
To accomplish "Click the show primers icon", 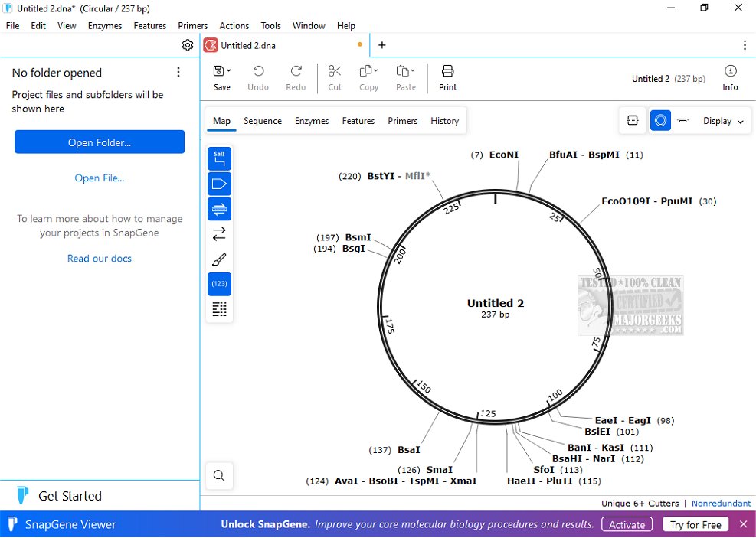I will click(x=219, y=209).
